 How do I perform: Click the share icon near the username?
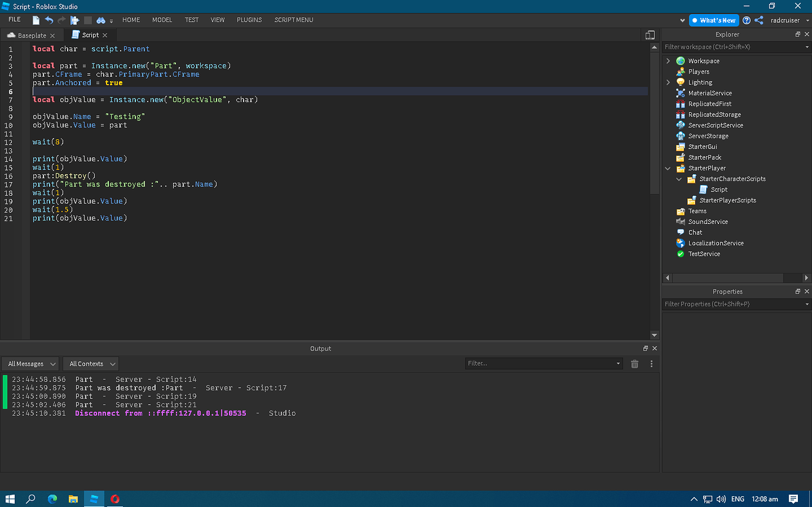(758, 20)
